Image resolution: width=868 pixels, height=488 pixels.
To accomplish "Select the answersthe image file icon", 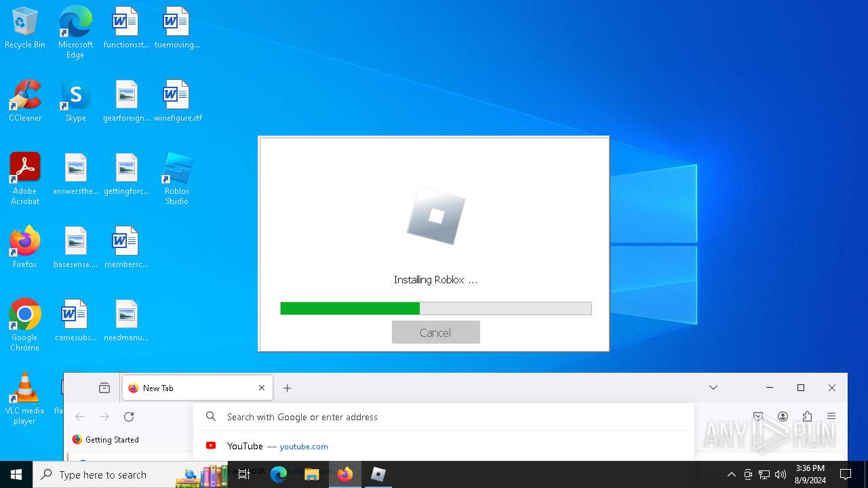I will coord(75,175).
